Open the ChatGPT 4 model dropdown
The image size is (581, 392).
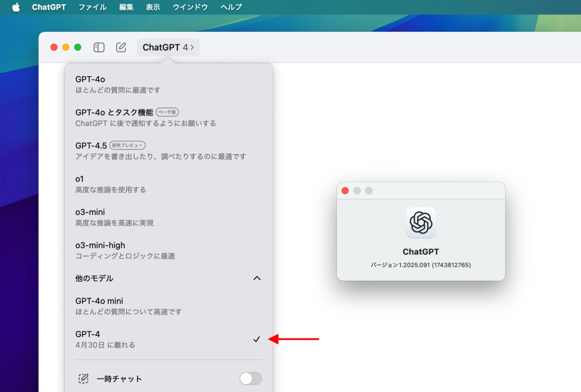tap(168, 47)
